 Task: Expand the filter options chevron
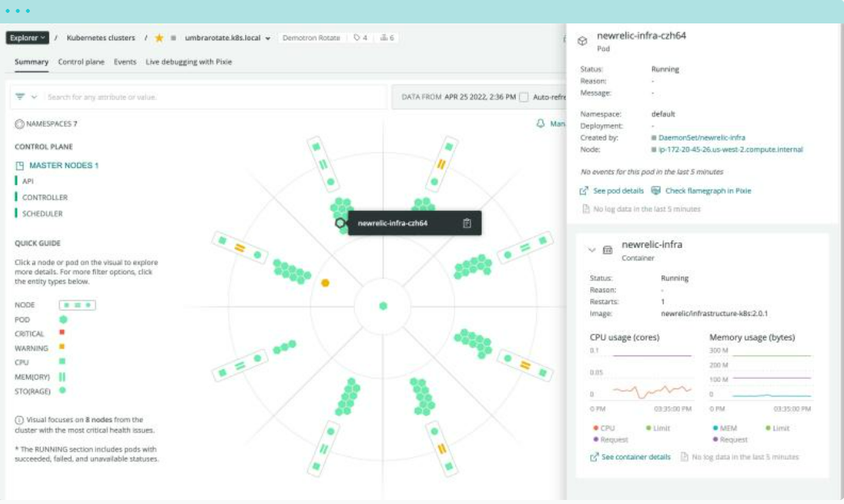click(x=34, y=98)
